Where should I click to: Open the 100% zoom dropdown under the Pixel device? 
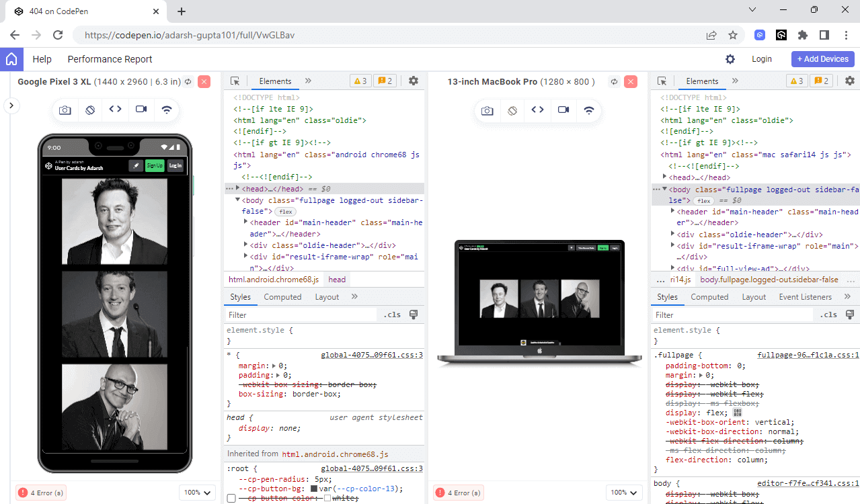197,493
